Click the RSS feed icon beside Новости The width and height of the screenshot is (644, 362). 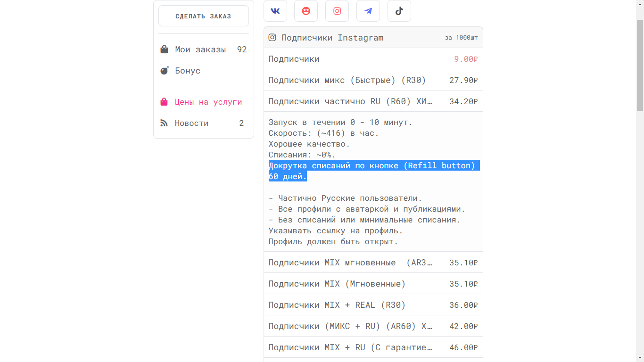pyautogui.click(x=164, y=123)
